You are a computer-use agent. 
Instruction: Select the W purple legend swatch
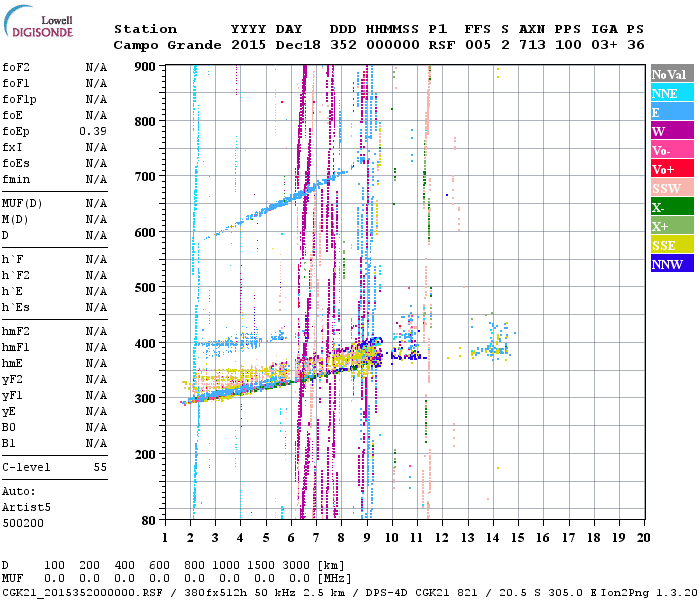click(672, 131)
